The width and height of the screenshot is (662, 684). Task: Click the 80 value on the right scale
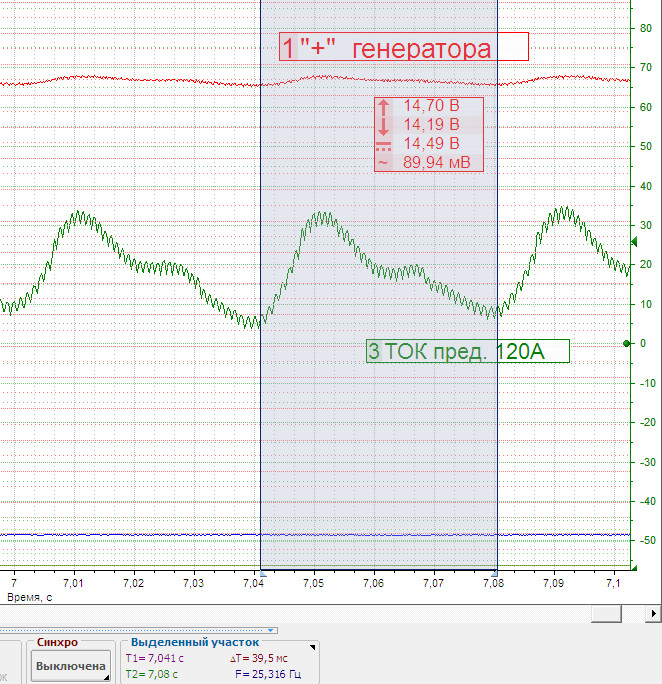coord(646,28)
